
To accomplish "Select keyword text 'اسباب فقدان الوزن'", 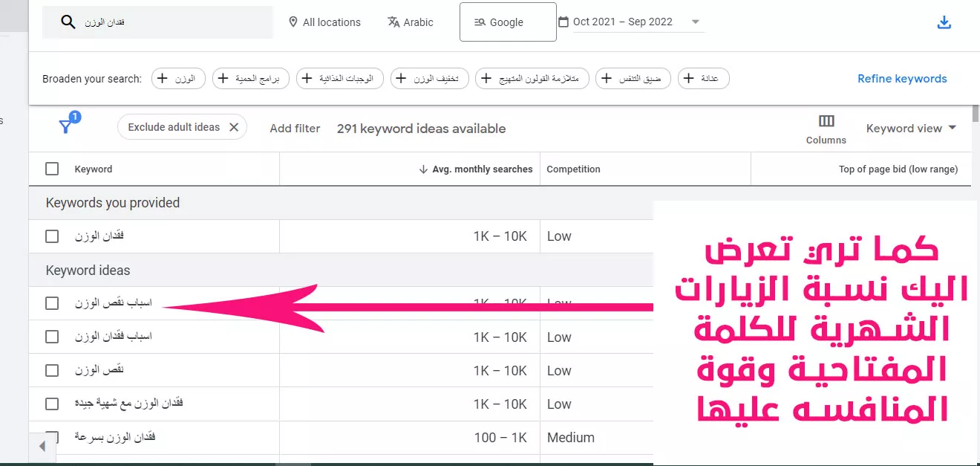I will (x=113, y=337).
